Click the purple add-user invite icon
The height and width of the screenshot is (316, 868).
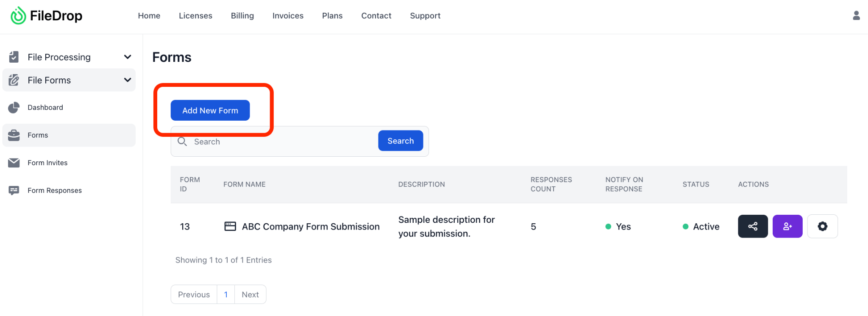pos(787,226)
